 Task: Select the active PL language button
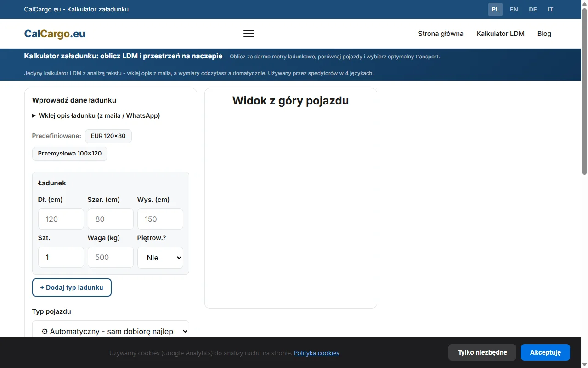(495, 9)
